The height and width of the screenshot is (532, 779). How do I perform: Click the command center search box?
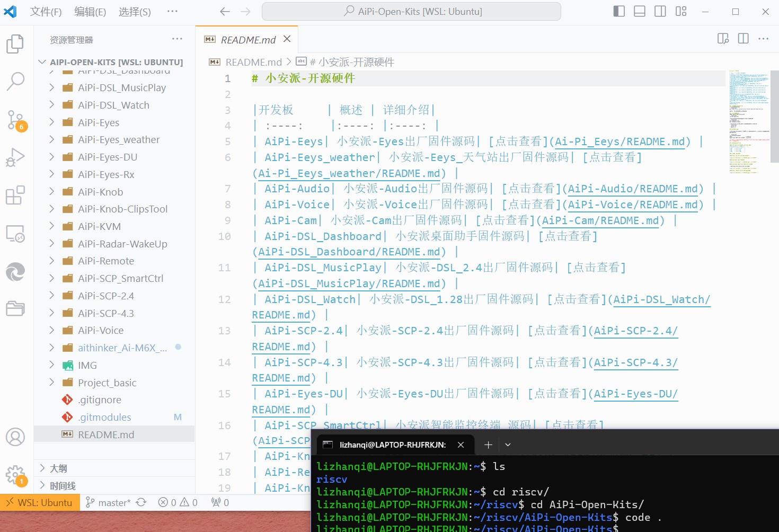pyautogui.click(x=411, y=11)
